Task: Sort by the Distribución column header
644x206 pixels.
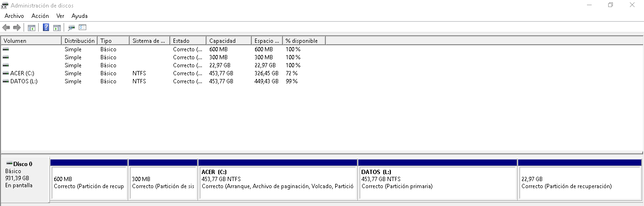Action: pyautogui.click(x=80, y=41)
